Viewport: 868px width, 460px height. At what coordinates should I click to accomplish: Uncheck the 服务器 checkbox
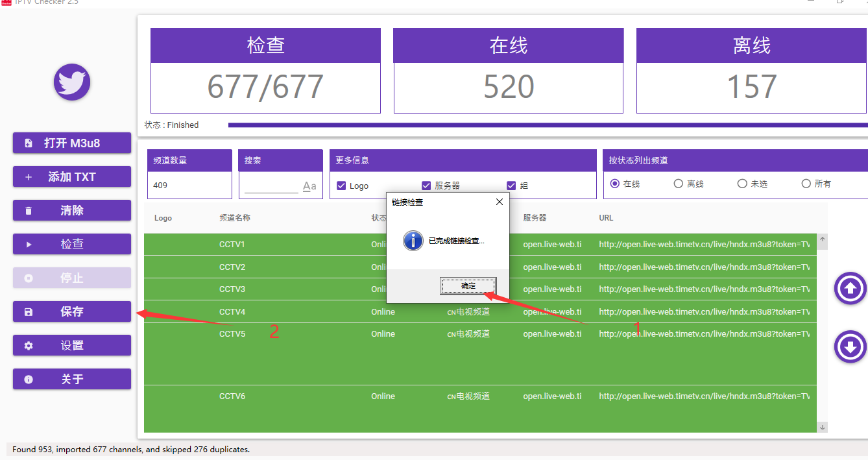click(426, 186)
